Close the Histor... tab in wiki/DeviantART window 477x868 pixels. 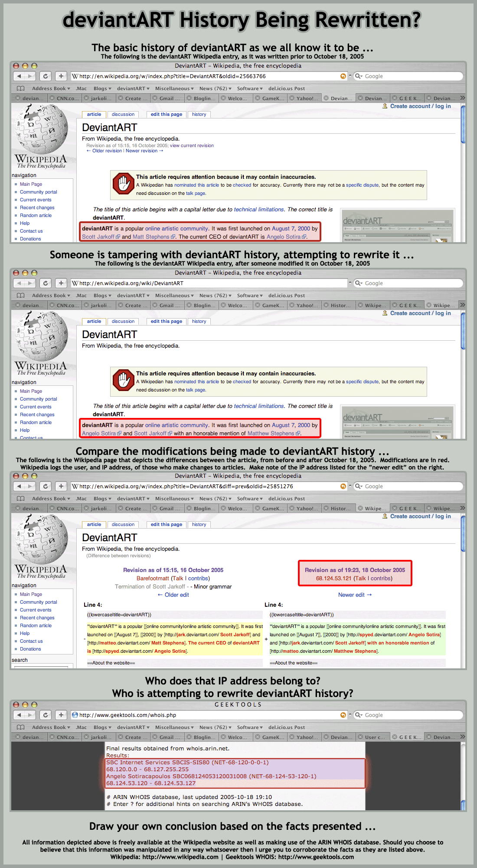tap(326, 306)
